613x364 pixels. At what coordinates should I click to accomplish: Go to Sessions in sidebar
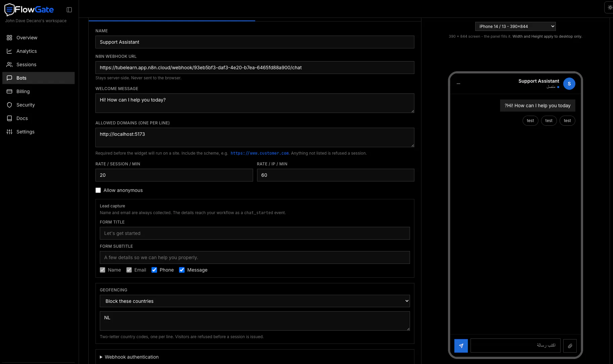click(x=38, y=65)
